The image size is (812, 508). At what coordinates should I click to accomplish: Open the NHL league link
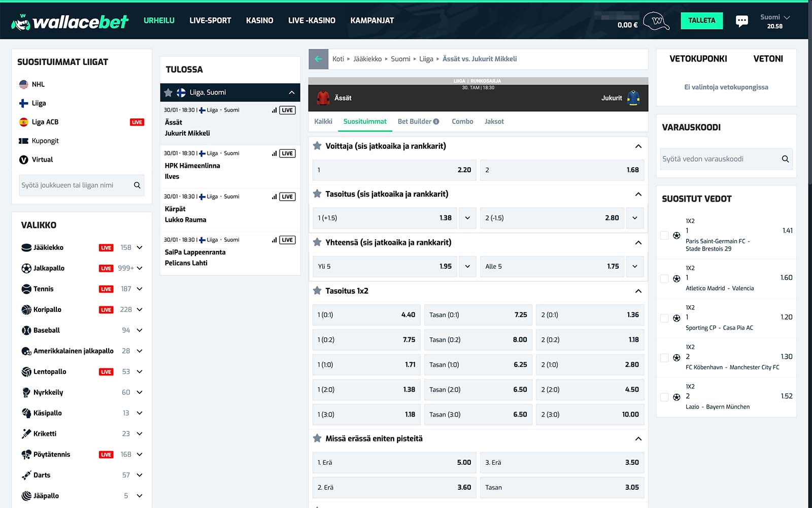click(38, 84)
